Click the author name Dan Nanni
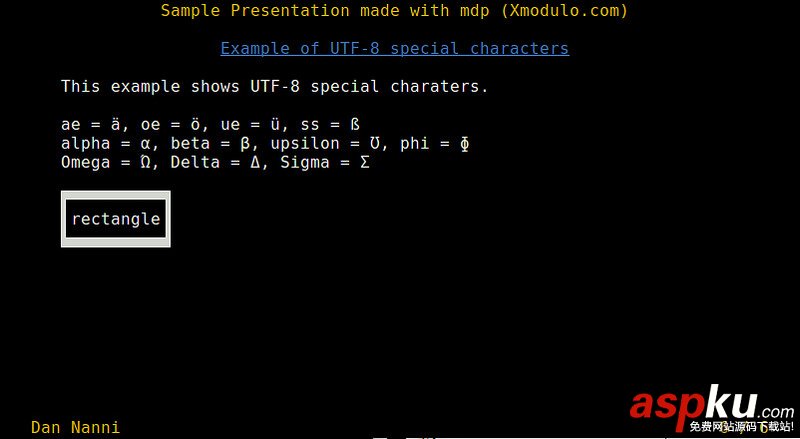This screenshot has height=439, width=800. coord(76,427)
